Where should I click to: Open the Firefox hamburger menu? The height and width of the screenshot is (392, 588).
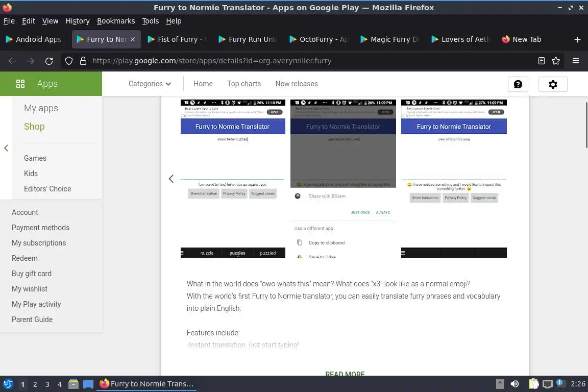click(576, 61)
